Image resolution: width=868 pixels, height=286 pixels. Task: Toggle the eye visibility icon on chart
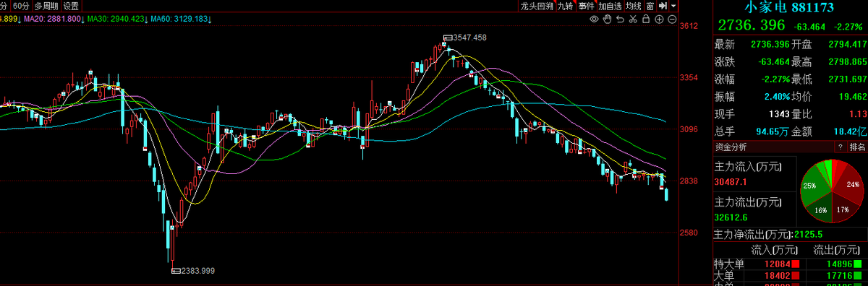[x=595, y=19]
